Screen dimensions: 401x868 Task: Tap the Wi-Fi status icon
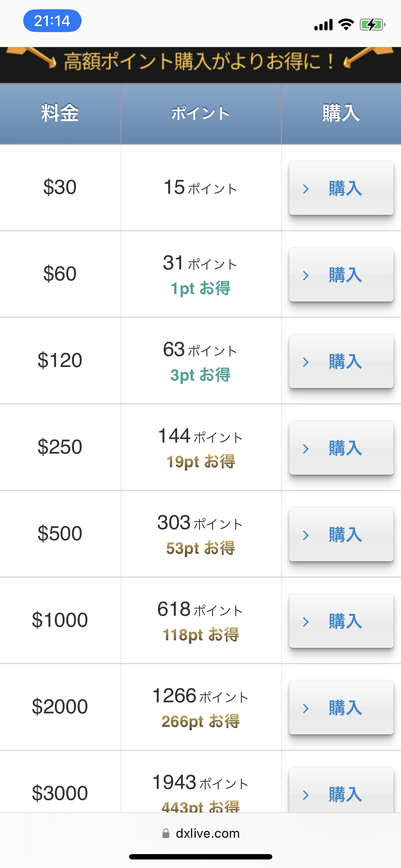[346, 24]
